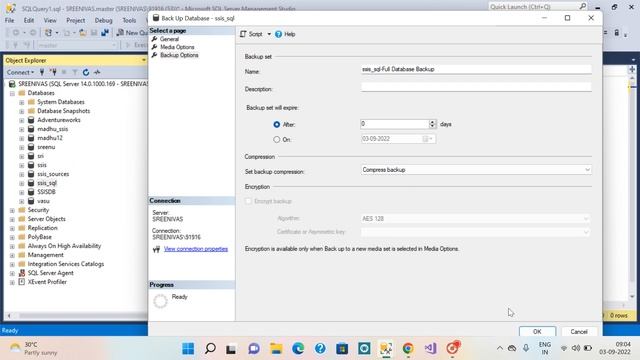
Task: Expand the System Databases folder
Action: (x=22, y=102)
